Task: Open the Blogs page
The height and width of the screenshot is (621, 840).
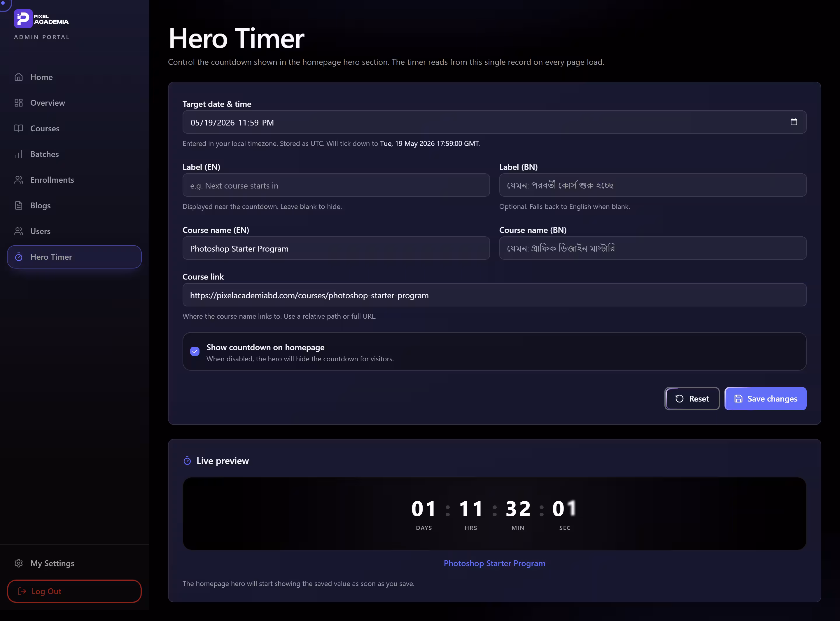Action: pos(74,205)
